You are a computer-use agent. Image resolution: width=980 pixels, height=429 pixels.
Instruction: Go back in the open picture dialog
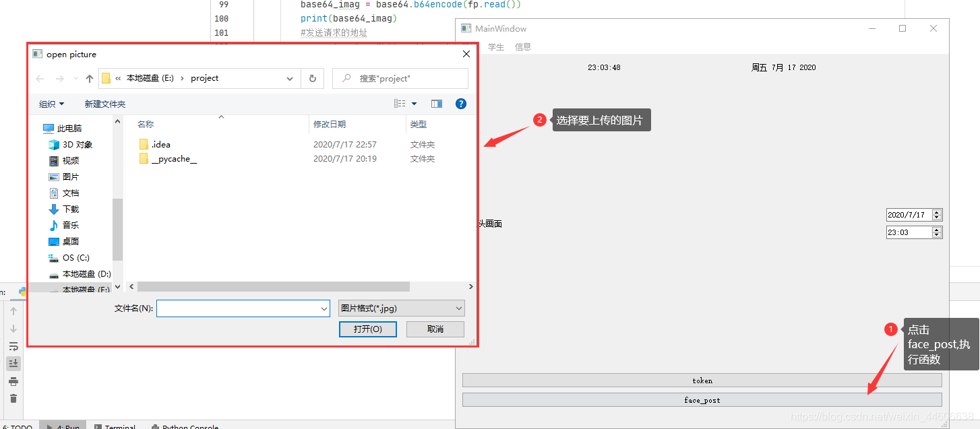point(40,79)
